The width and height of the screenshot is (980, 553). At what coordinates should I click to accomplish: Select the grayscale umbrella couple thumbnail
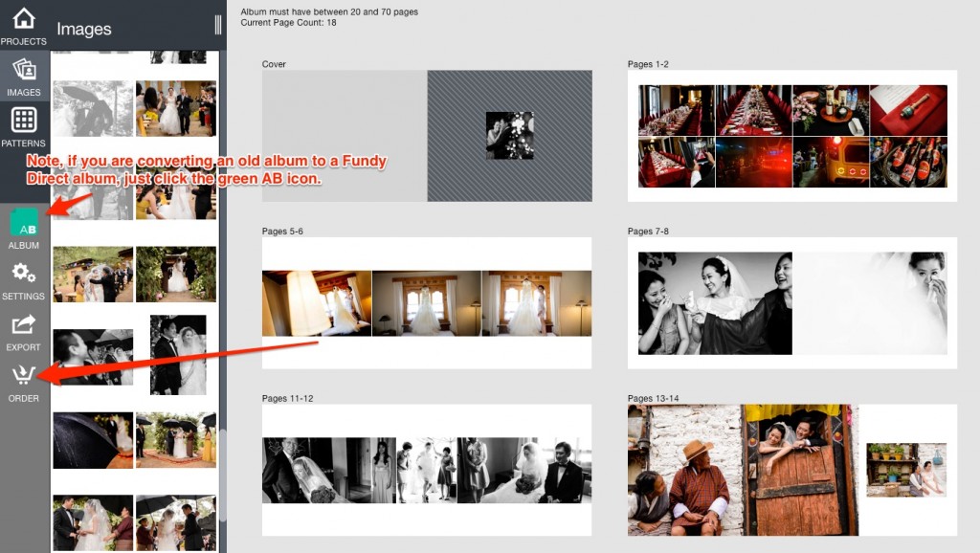93,108
